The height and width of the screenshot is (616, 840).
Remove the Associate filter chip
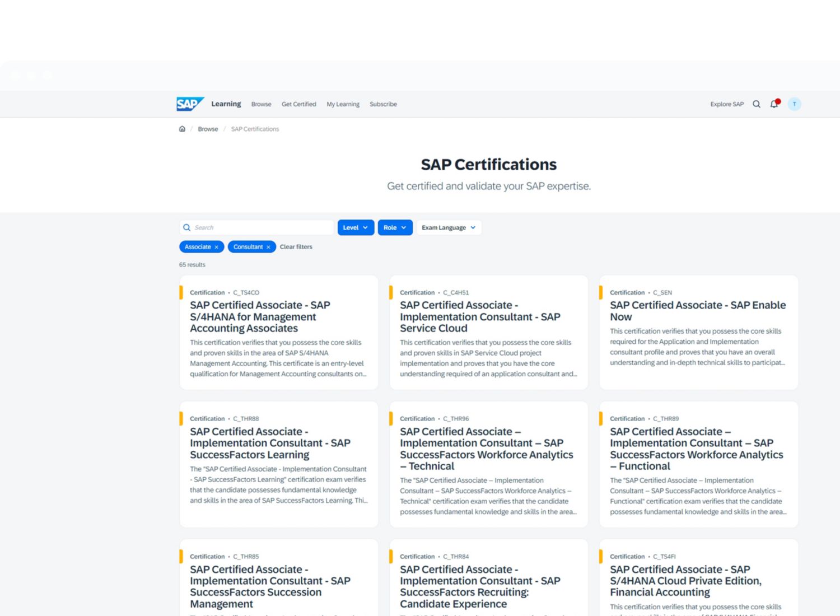click(217, 247)
